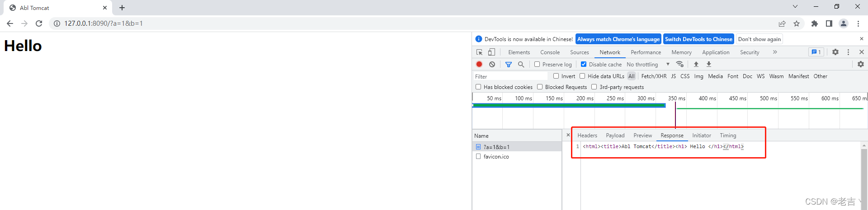Import HAR file upload arrow
The width and height of the screenshot is (868, 210).
point(696,65)
